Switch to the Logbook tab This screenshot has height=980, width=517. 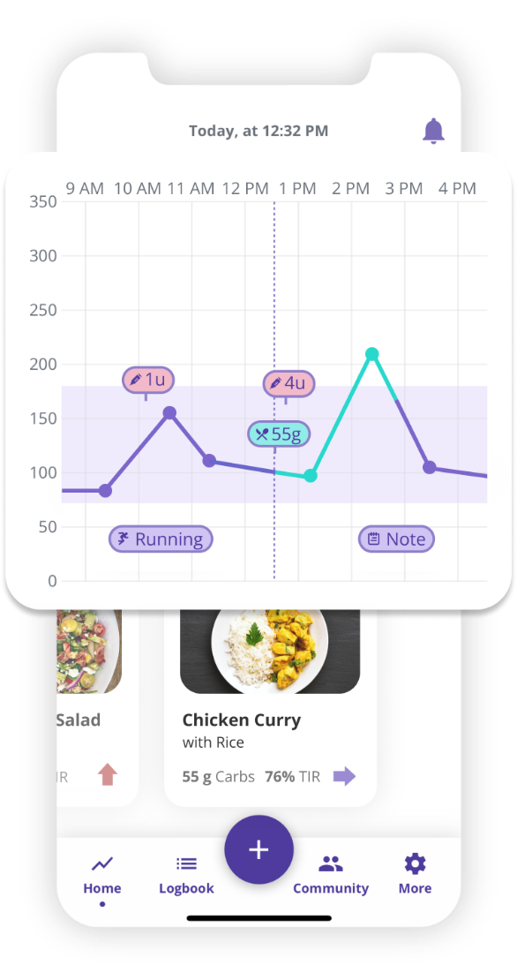point(186,874)
